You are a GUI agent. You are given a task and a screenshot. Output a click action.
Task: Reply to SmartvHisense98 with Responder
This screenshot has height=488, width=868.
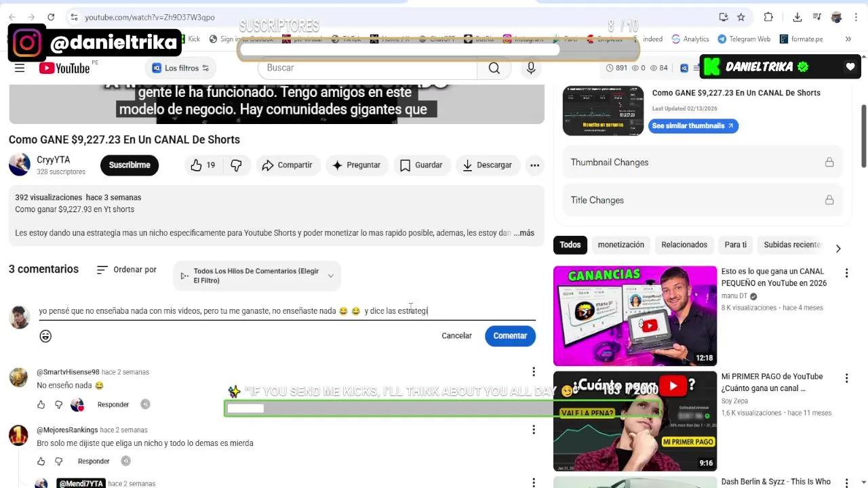(113, 405)
